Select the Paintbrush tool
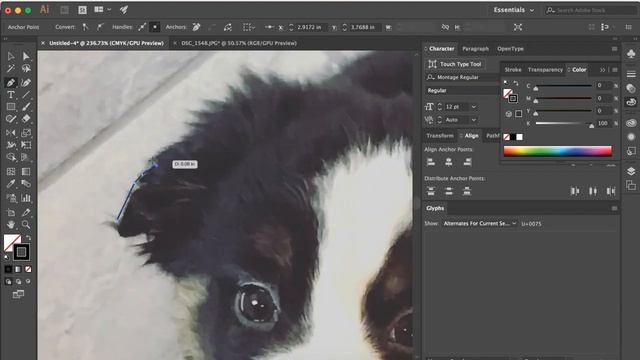 26,107
